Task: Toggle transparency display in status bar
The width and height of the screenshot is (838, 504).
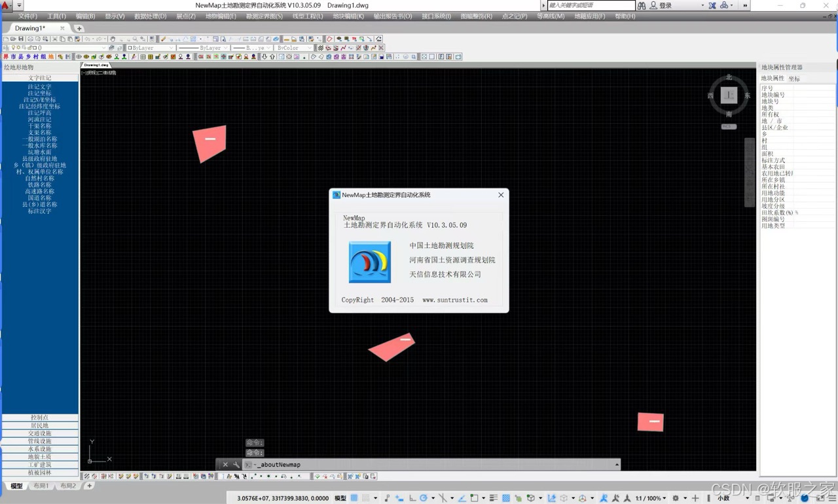Action: point(506,498)
